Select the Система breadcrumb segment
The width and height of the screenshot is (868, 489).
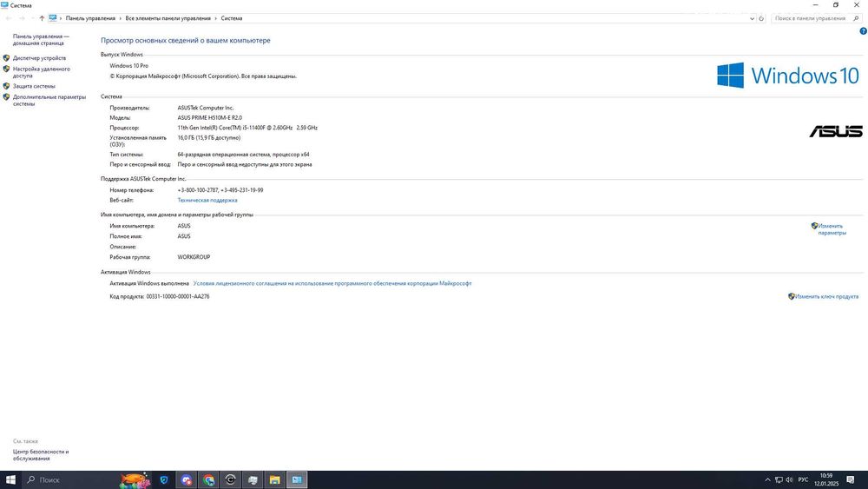coord(232,18)
